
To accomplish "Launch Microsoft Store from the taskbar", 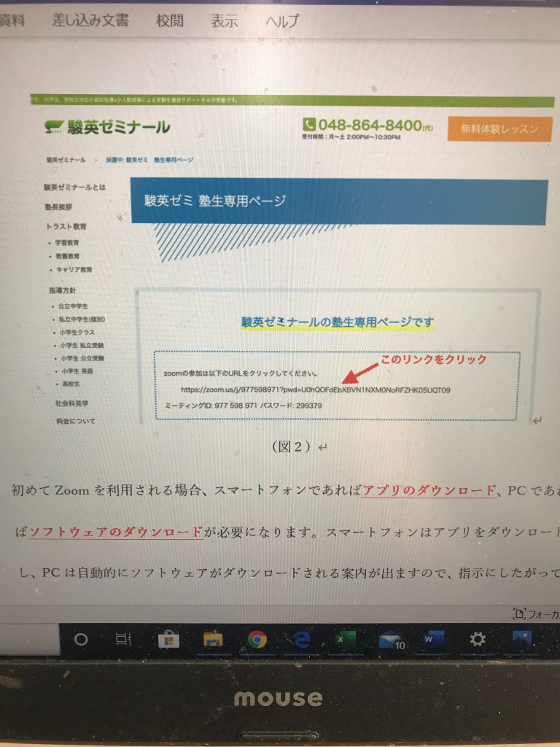I will [x=168, y=640].
